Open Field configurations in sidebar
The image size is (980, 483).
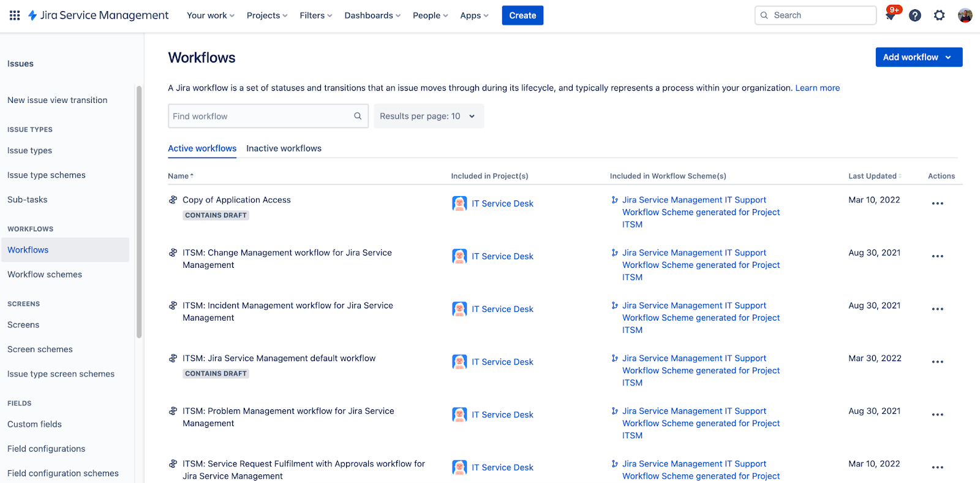47,449
